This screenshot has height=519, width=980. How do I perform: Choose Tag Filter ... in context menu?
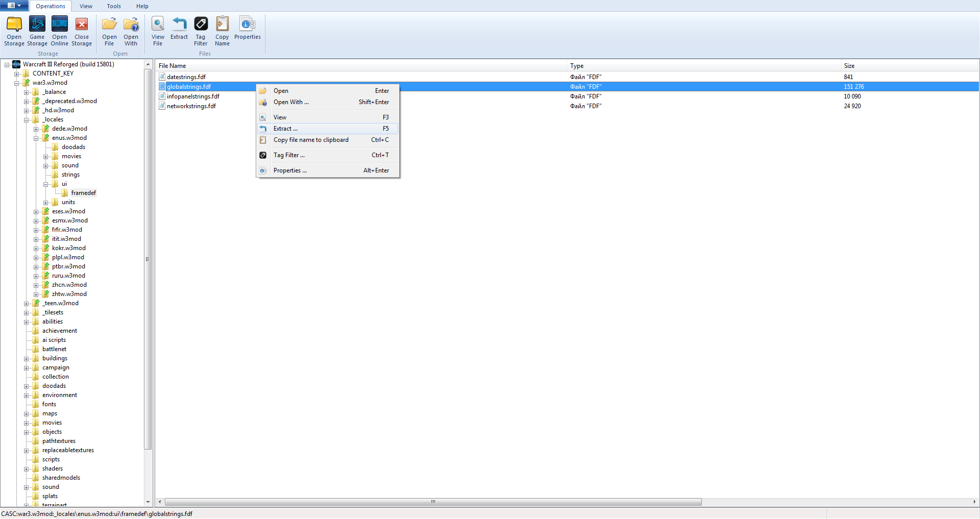pos(328,155)
